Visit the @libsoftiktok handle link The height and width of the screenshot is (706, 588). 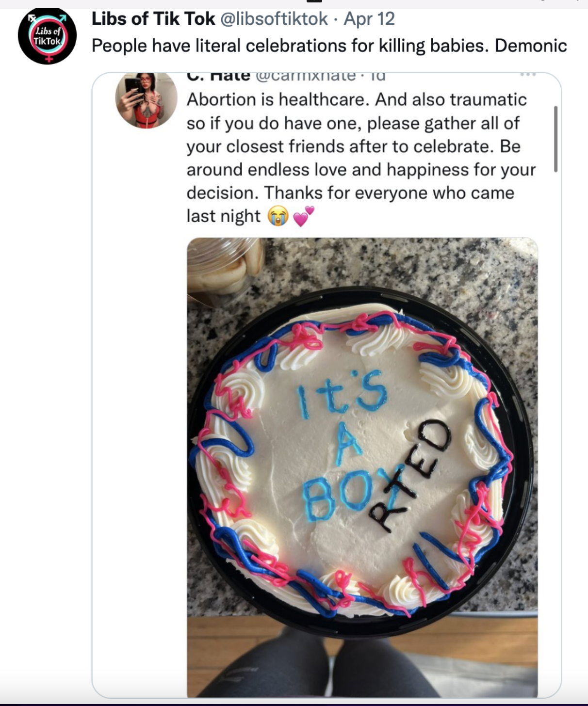tap(274, 19)
